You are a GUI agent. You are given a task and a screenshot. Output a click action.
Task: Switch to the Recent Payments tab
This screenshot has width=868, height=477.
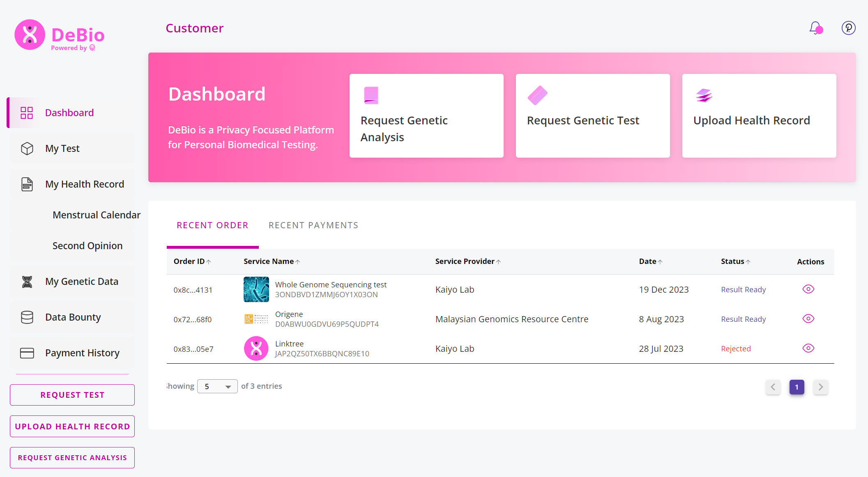313,225
